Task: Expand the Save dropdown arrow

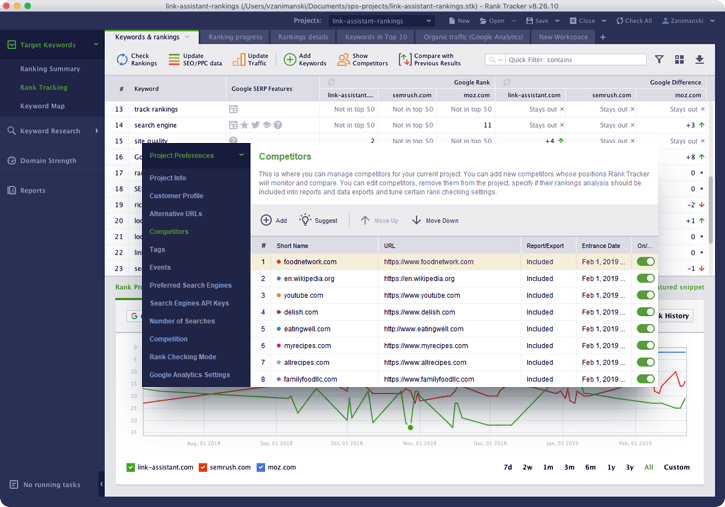Action: click(557, 21)
